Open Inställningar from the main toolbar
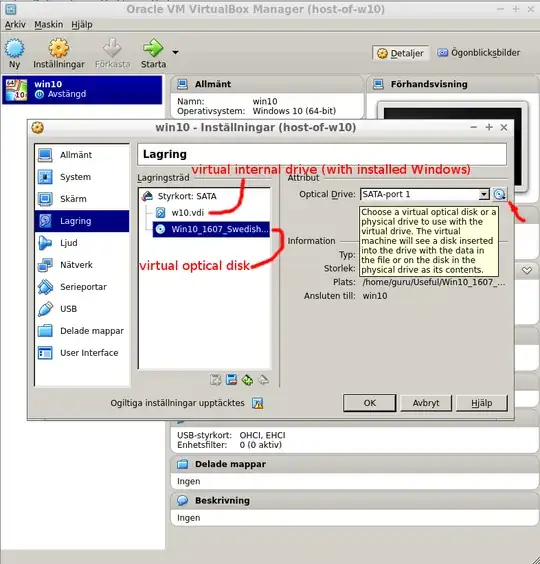This screenshot has width=540, height=564. point(59,53)
